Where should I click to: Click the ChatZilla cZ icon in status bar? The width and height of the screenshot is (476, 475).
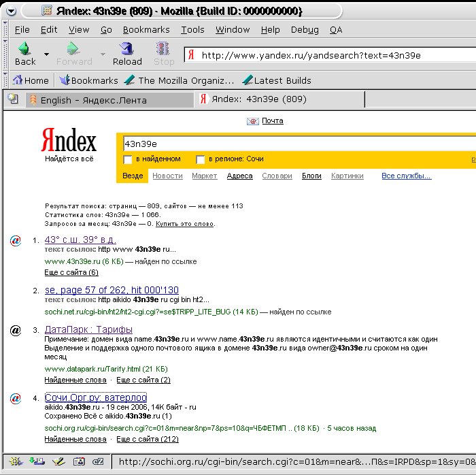pos(98,461)
